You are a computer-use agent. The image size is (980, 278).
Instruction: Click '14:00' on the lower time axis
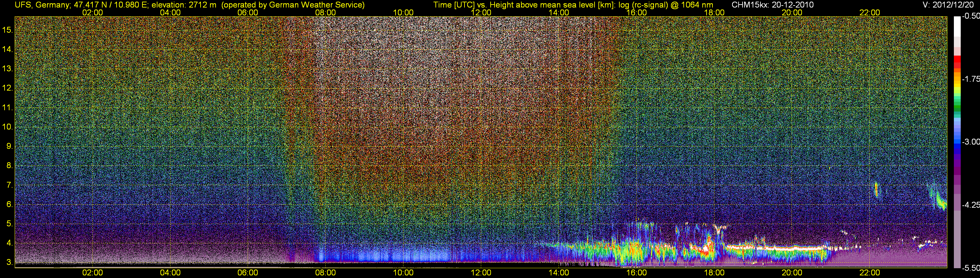click(559, 273)
